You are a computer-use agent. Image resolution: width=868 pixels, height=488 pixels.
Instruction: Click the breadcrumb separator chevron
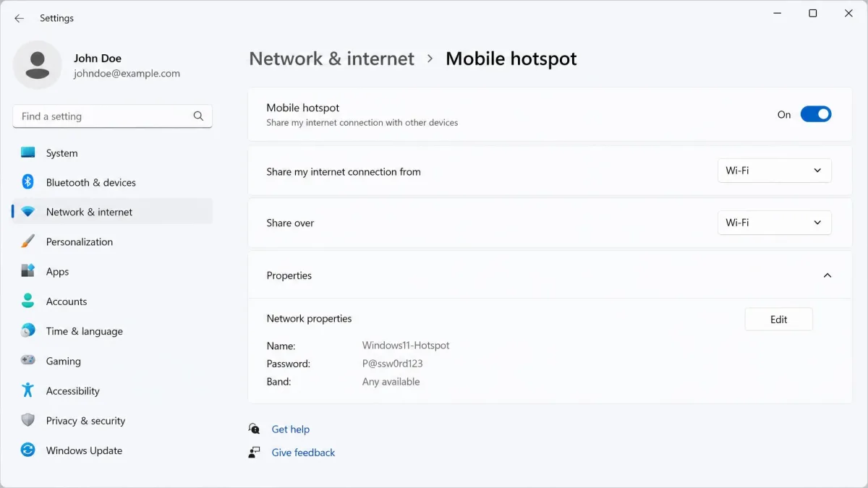pyautogui.click(x=430, y=59)
